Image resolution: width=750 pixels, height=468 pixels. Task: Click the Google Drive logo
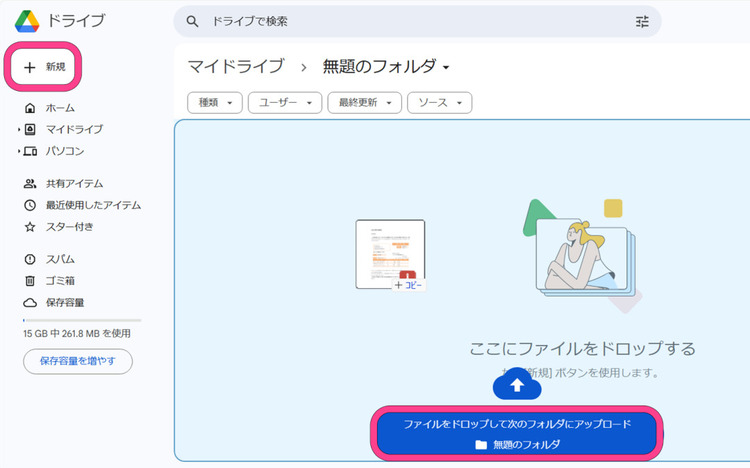[x=27, y=21]
